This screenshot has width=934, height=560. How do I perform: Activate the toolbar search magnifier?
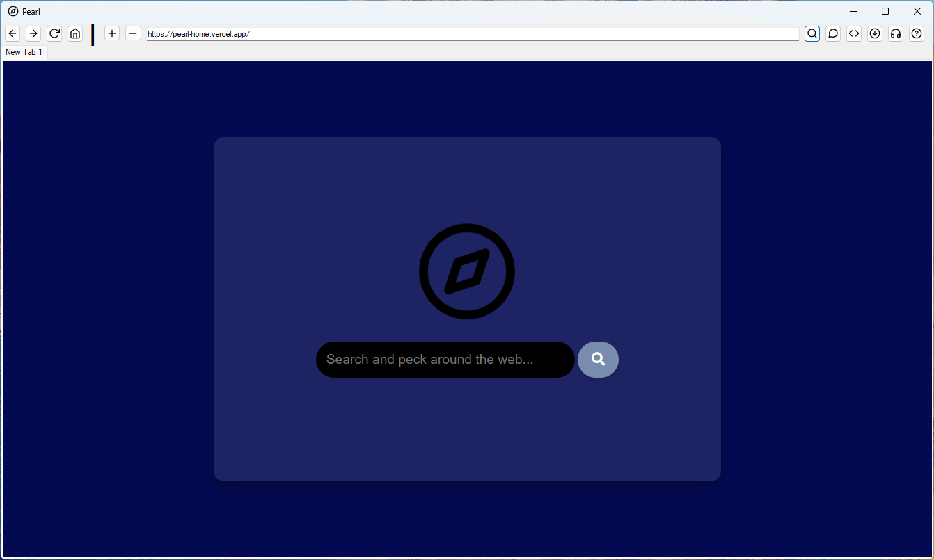click(x=812, y=33)
